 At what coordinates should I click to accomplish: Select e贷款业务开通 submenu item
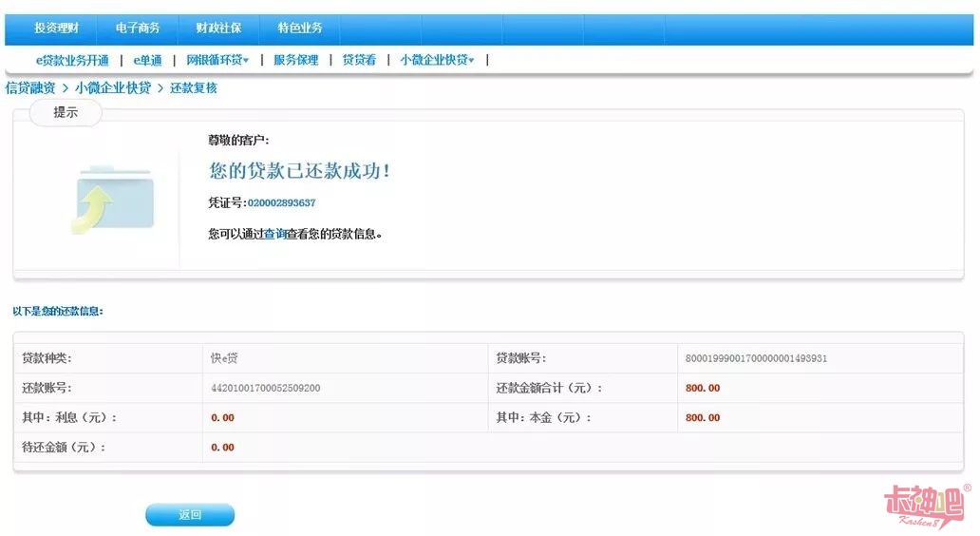[x=72, y=60]
